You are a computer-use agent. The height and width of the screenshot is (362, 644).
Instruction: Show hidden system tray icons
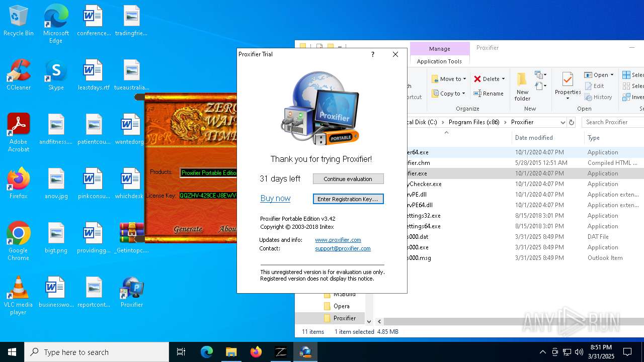(x=542, y=352)
